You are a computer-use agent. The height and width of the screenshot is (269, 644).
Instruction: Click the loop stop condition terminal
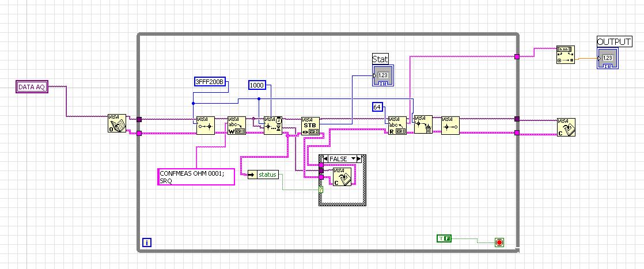click(x=499, y=243)
